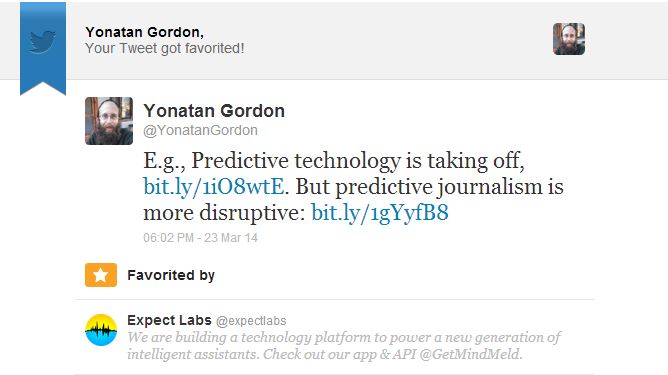
Task: Click the "Your Tweet got favorited!" notification text
Action: point(164,48)
